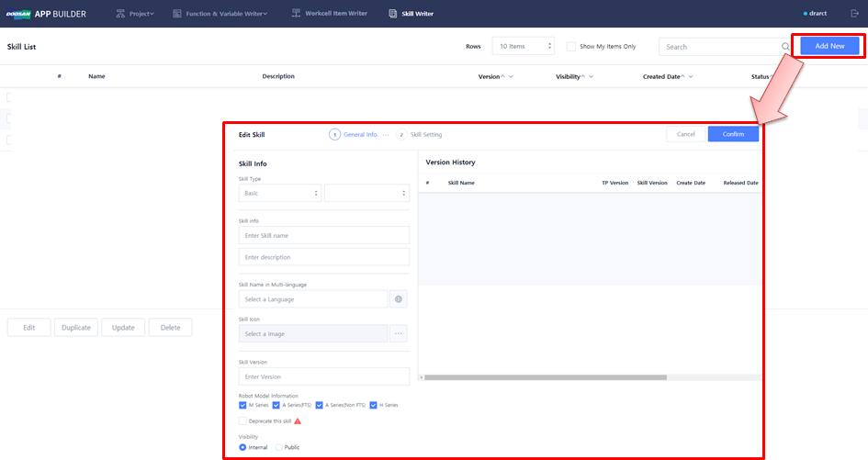Open the multi-language globe icon
This screenshot has width=868, height=460.
tap(399, 299)
